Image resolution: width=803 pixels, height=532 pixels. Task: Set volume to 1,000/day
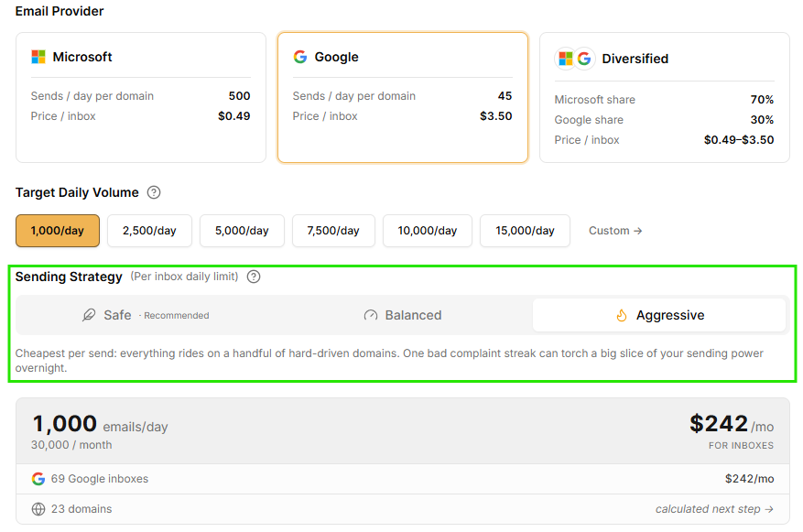click(58, 231)
